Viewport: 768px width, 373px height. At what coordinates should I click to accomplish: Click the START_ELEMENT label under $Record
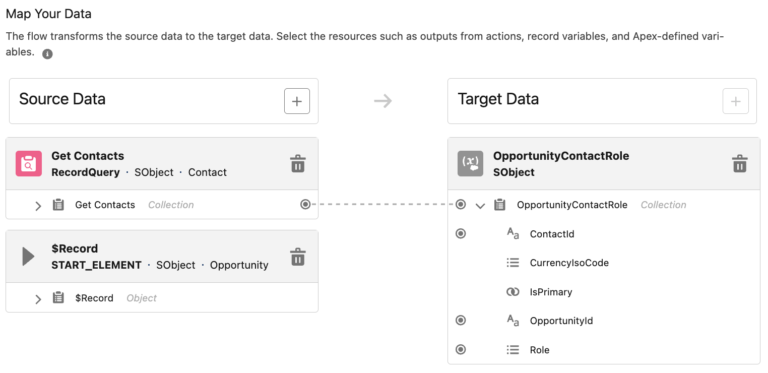(x=96, y=265)
